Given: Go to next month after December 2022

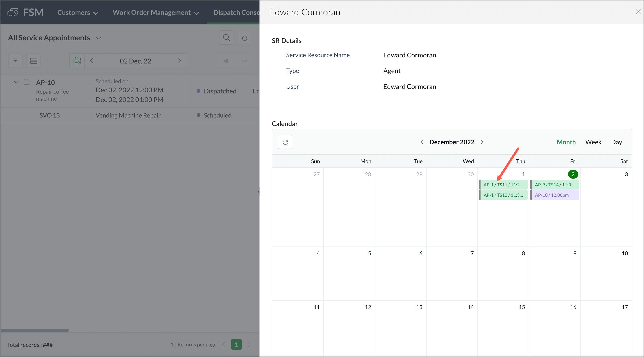Looking at the screenshot, I should point(482,142).
